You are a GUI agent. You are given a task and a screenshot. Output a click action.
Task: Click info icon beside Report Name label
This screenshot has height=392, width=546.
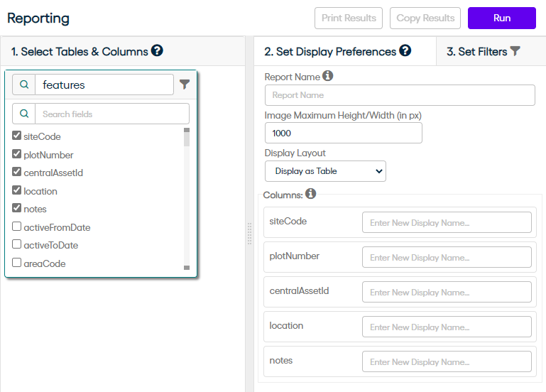[327, 76]
